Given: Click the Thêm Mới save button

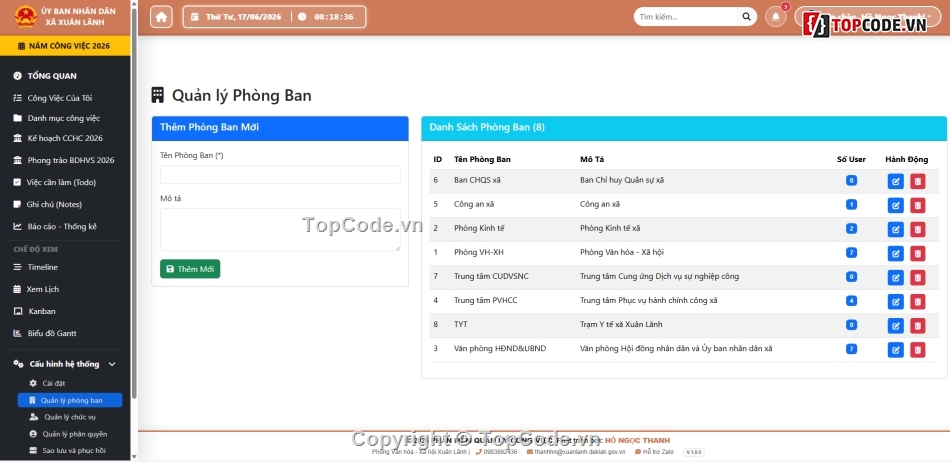Looking at the screenshot, I should tap(190, 269).
